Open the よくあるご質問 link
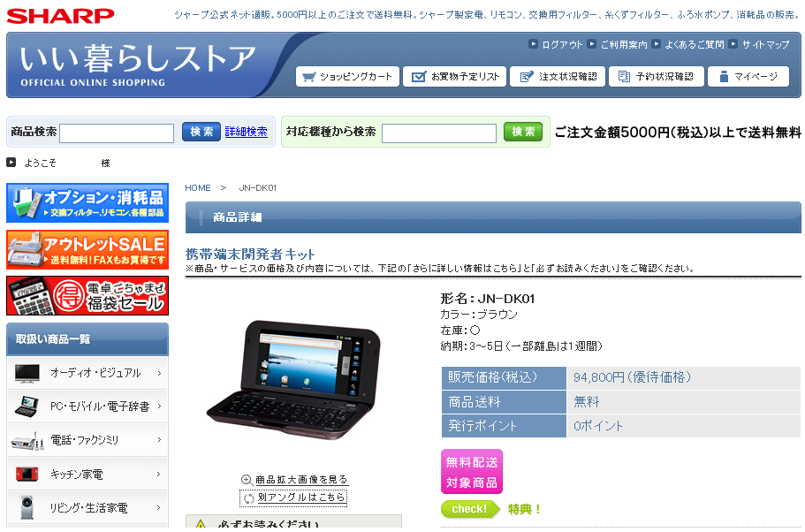 695,45
